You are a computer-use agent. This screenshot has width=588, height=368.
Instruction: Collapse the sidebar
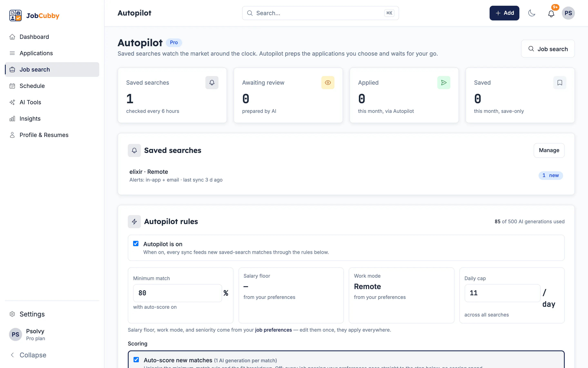pos(52,355)
